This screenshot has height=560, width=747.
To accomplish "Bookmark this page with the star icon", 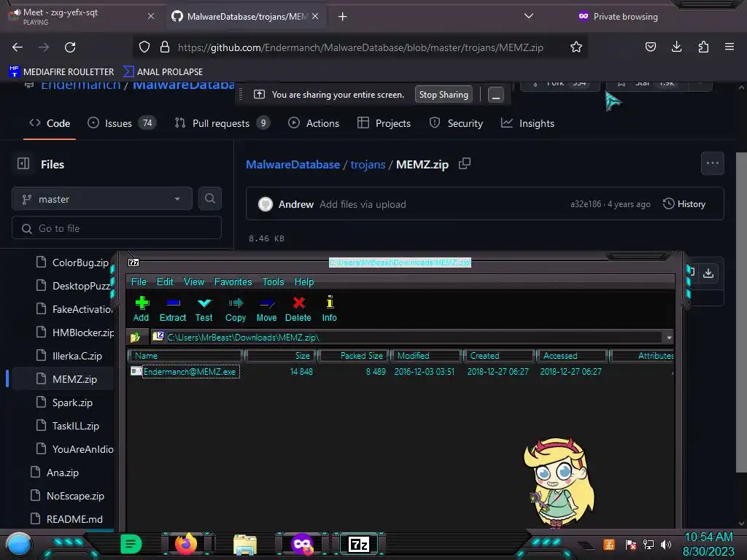I will tap(576, 47).
